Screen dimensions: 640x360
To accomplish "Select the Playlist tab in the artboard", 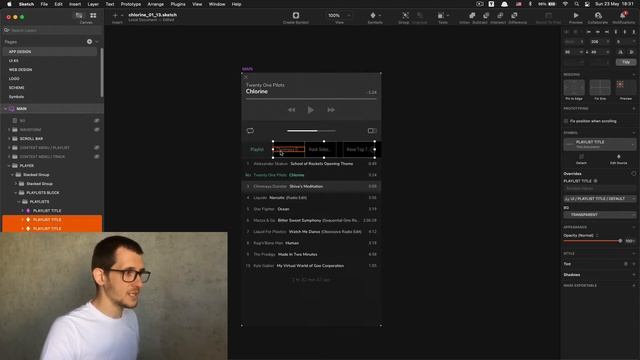I will click(x=257, y=149).
